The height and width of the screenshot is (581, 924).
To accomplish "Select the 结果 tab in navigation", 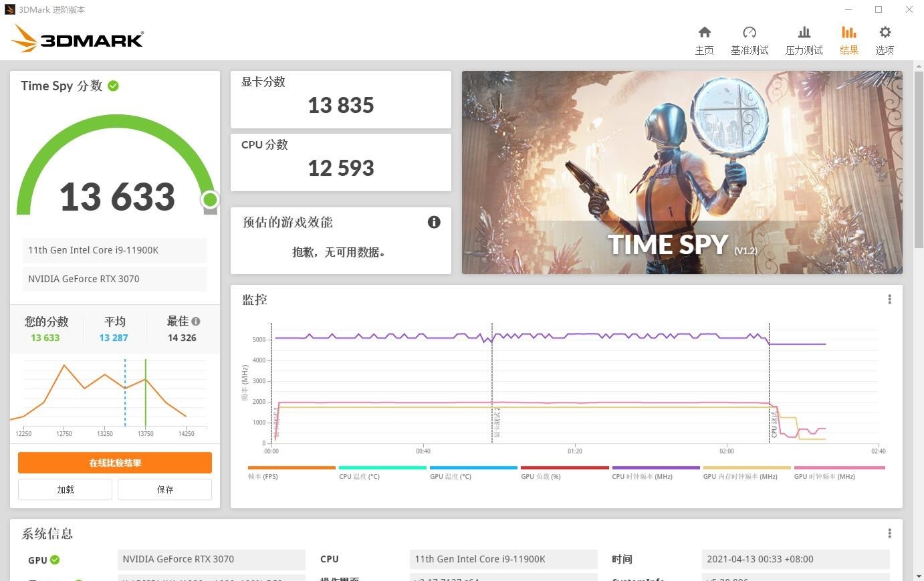I will point(848,49).
